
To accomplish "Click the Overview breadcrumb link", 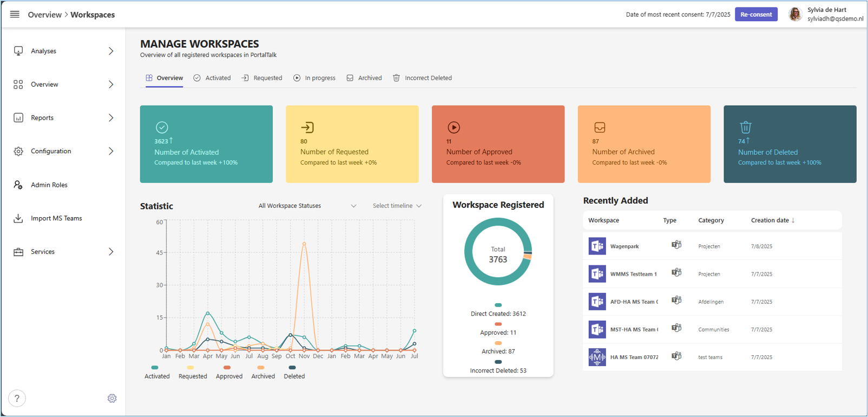I will tap(44, 15).
